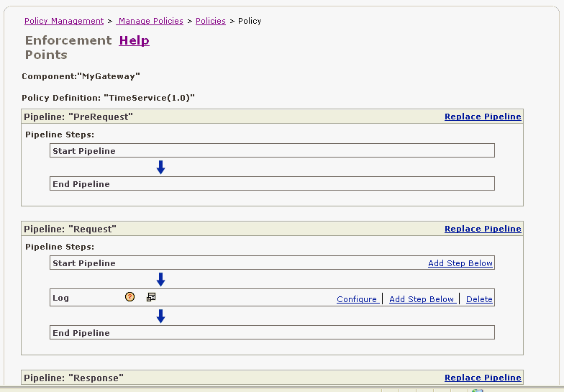The image size is (564, 392).
Task: Click the Enforcement Points page heading
Action: pyautogui.click(x=68, y=47)
